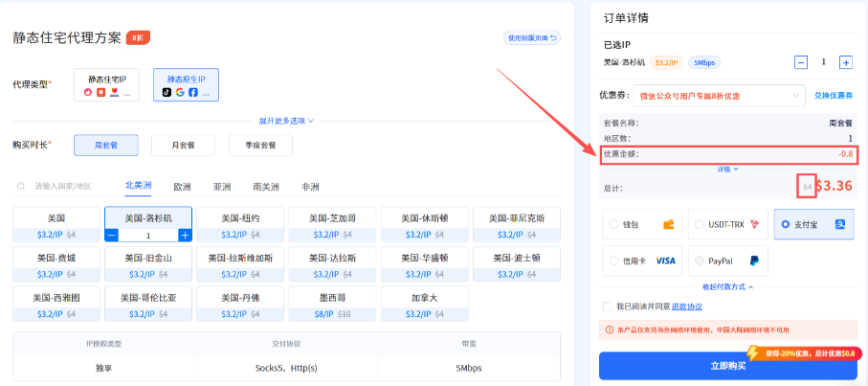Select 加拿大 region card
Image resolution: width=868 pixels, height=386 pixels.
point(425,304)
